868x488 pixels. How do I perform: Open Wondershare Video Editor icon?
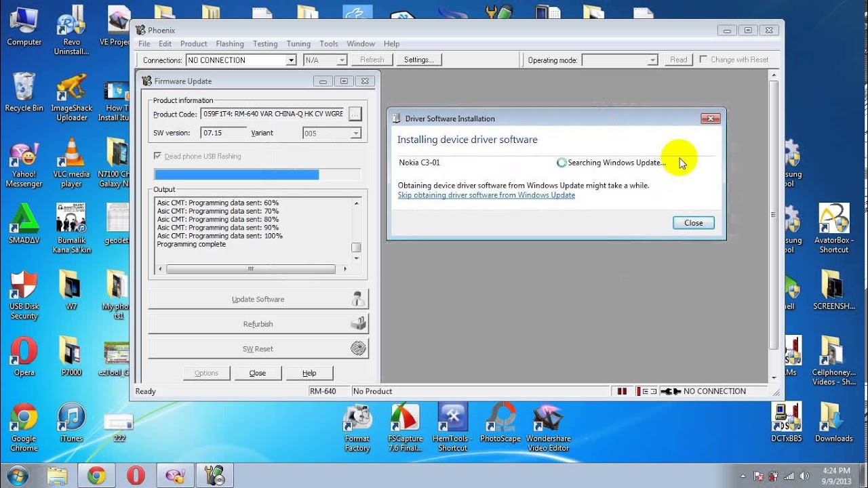pos(548,428)
